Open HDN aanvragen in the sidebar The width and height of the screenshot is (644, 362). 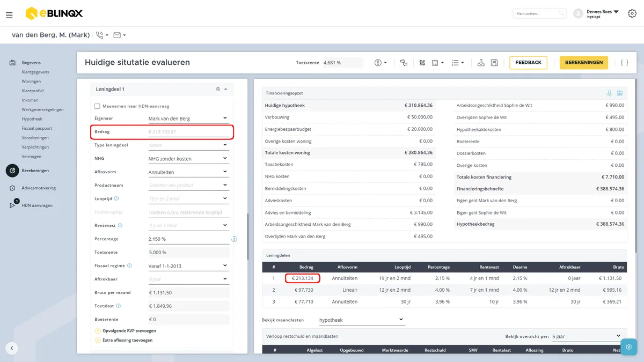coord(37,205)
